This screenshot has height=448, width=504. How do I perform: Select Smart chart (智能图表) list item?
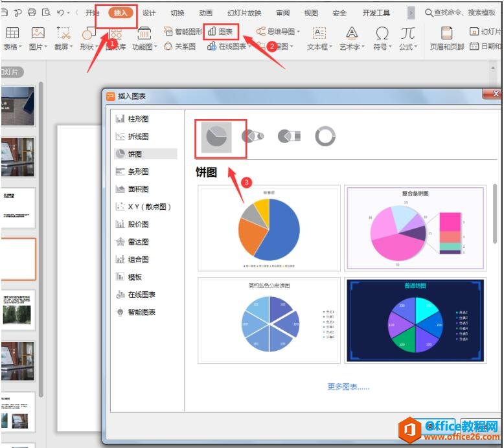coord(145,312)
